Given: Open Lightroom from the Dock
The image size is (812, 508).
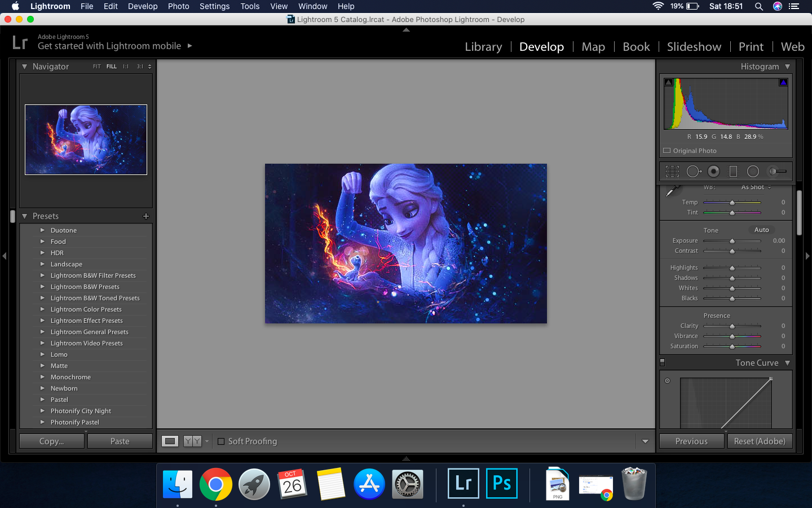Looking at the screenshot, I should (464, 484).
